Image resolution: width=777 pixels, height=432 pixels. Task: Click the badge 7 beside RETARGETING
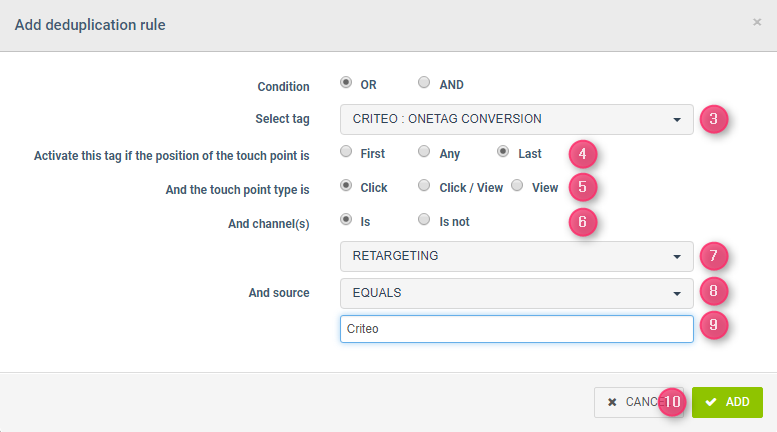[713, 256]
